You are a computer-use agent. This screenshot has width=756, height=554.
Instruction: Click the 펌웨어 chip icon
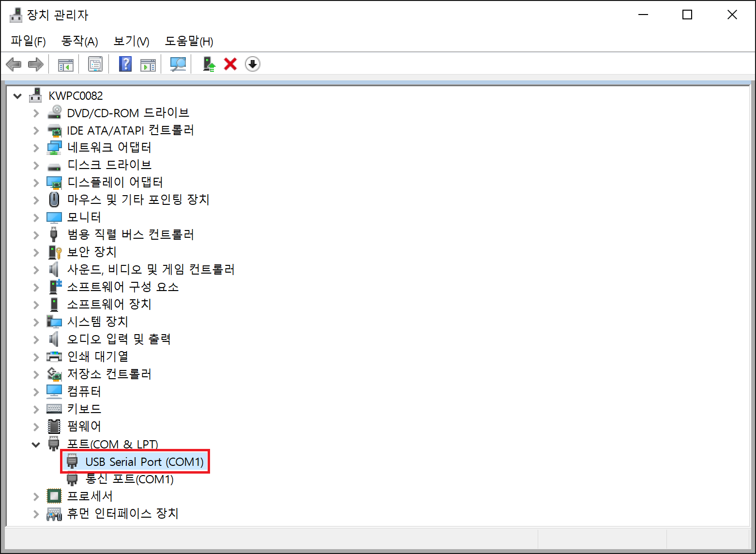(54, 426)
